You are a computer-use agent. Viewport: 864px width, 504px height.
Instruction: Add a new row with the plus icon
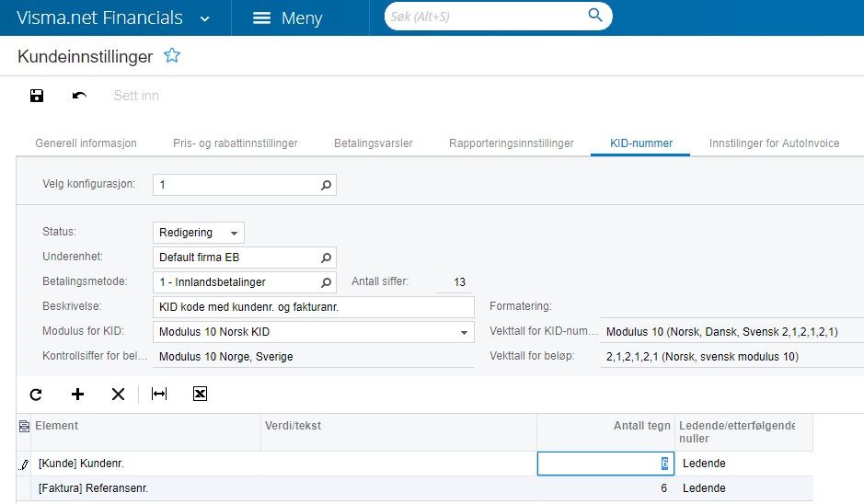(x=77, y=394)
